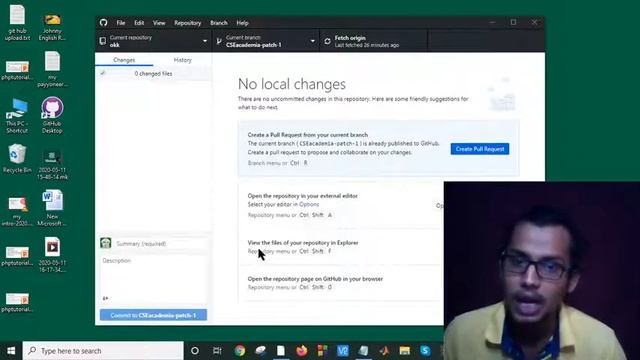Click Fetch origin button
The image size is (640, 360).
point(373,41)
